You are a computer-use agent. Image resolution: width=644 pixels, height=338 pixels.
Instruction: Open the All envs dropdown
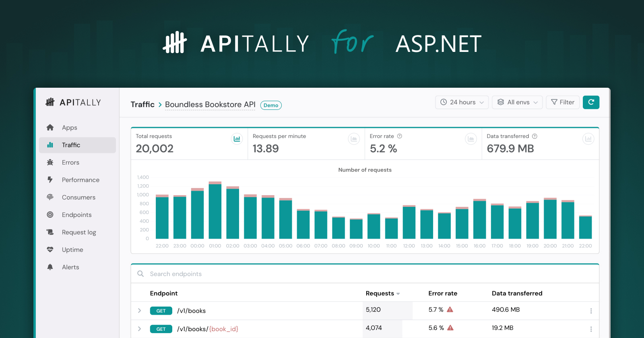tap(517, 102)
